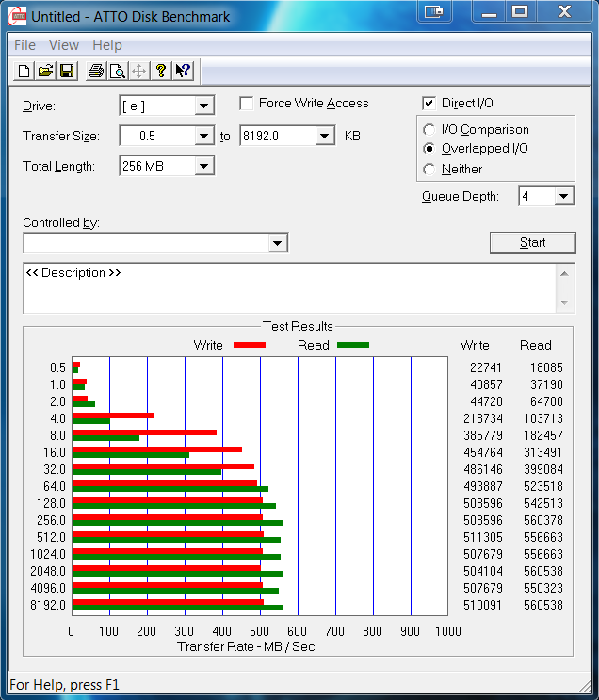This screenshot has width=599, height=700.
Task: Activate the context help pointer icon
Action: (183, 71)
